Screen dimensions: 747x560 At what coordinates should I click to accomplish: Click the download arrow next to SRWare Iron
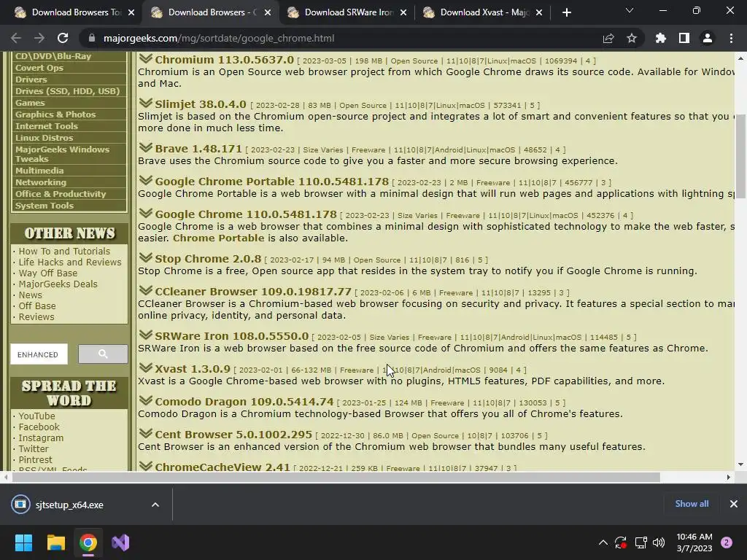pos(146,335)
